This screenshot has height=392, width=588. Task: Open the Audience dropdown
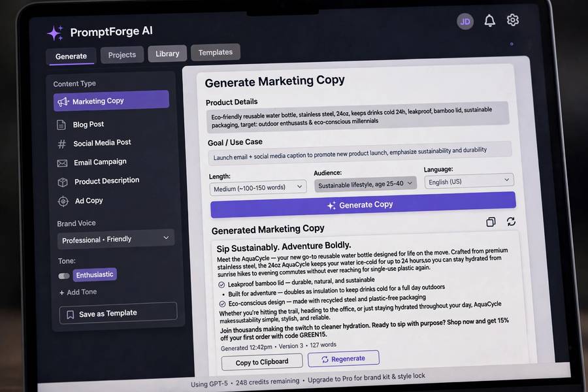[x=365, y=184]
